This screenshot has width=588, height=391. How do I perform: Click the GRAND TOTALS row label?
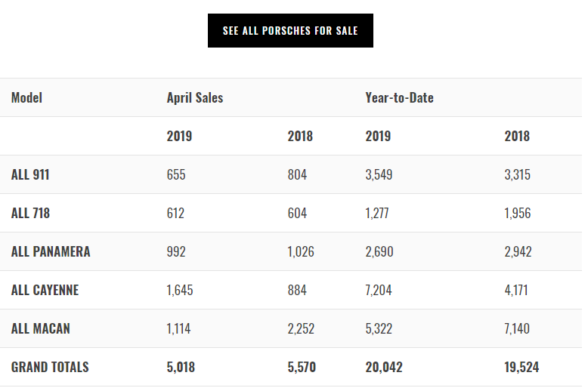[x=50, y=368]
